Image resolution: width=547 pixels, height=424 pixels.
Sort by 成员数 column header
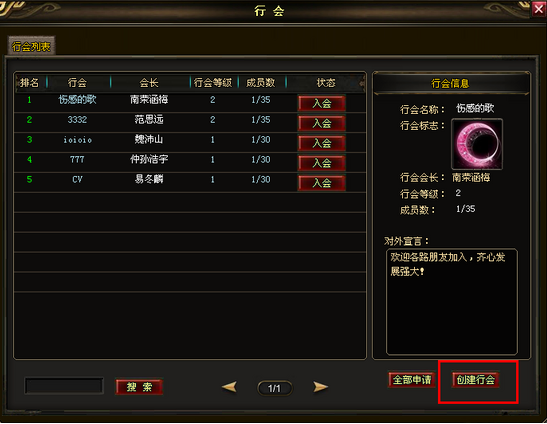coord(261,83)
